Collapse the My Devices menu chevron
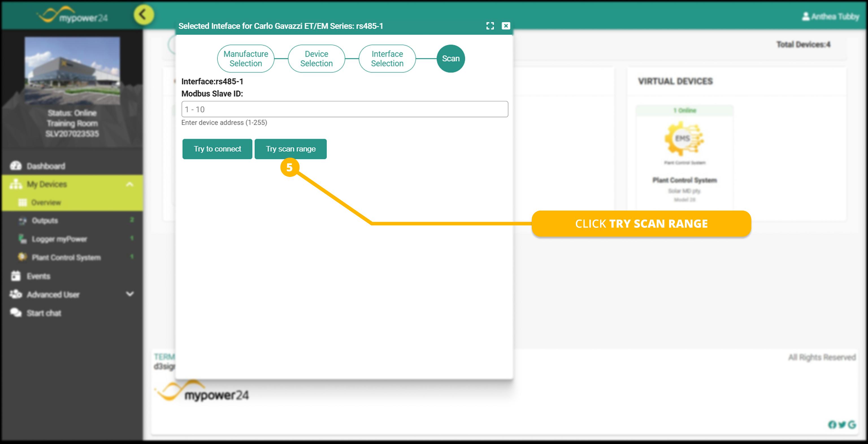 [129, 184]
